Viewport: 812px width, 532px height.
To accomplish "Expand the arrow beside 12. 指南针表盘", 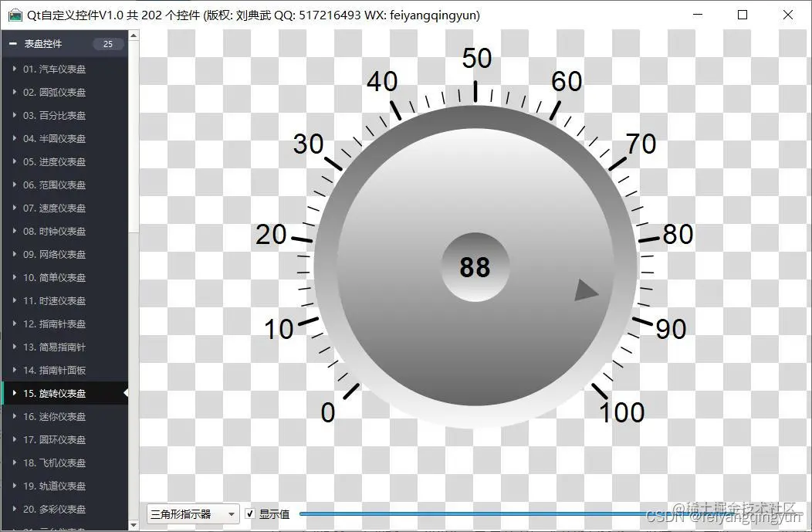I will coord(15,324).
